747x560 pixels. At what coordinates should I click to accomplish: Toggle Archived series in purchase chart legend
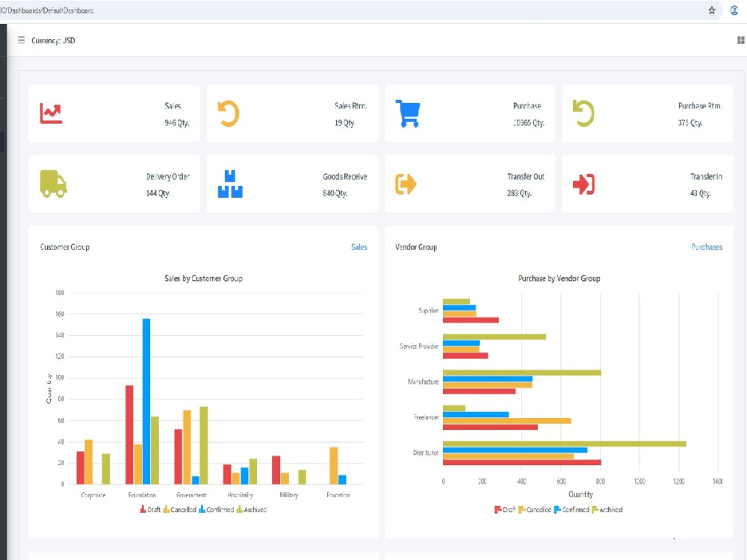tap(607, 509)
